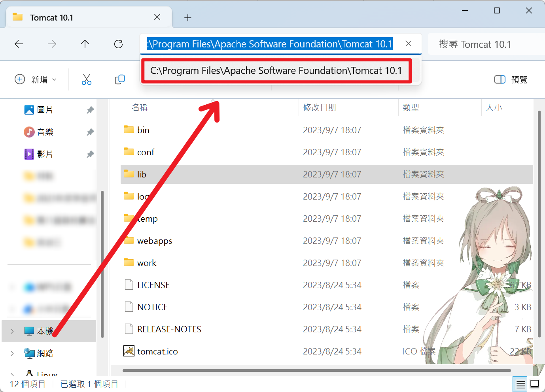The image size is (545, 392).
Task: Select the work folder
Action: coord(327,263)
